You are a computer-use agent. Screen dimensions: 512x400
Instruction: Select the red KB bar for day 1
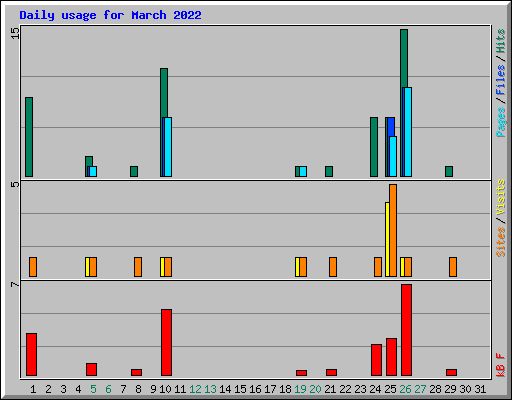click(x=31, y=355)
